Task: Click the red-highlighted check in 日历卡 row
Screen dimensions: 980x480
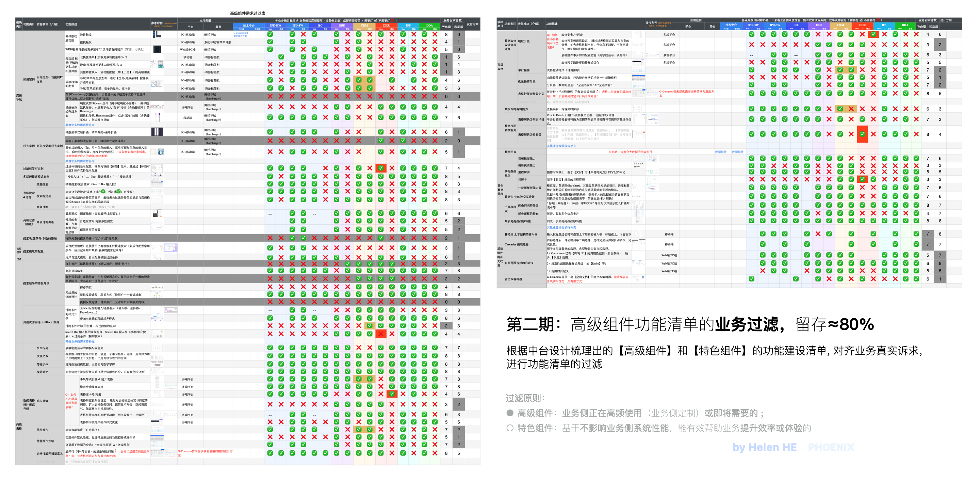Action: tap(863, 179)
